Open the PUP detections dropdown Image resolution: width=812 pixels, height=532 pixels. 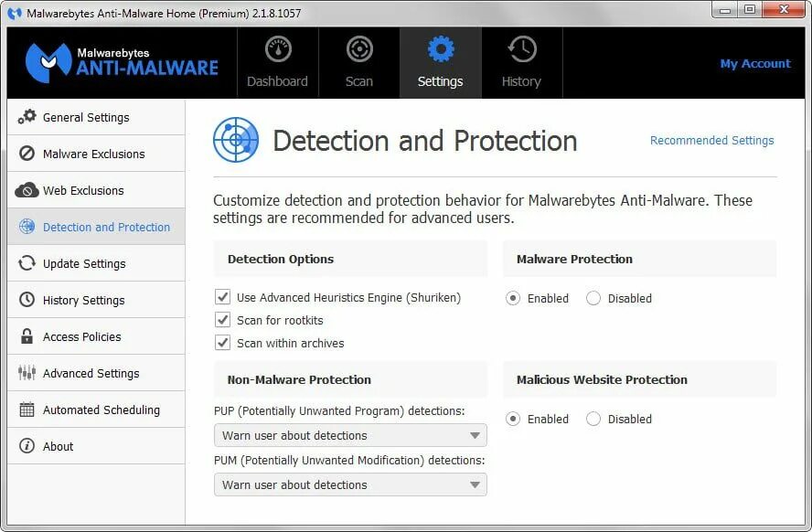click(x=350, y=435)
